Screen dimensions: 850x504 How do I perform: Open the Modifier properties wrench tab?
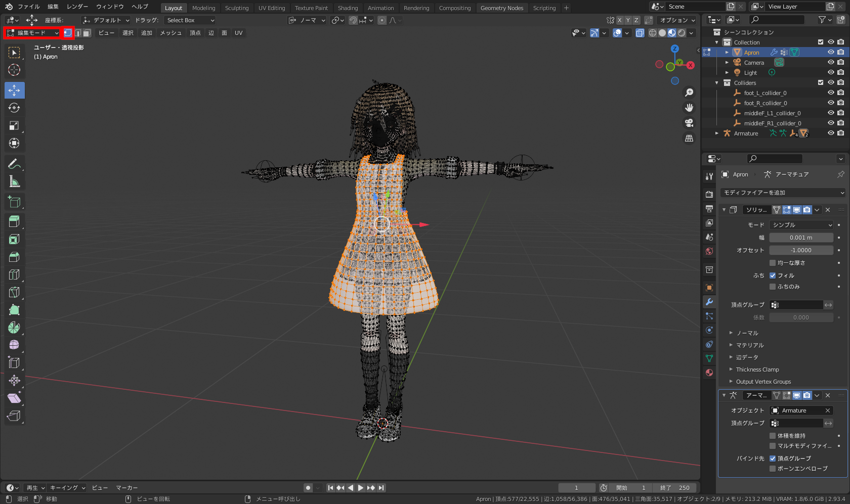709,302
